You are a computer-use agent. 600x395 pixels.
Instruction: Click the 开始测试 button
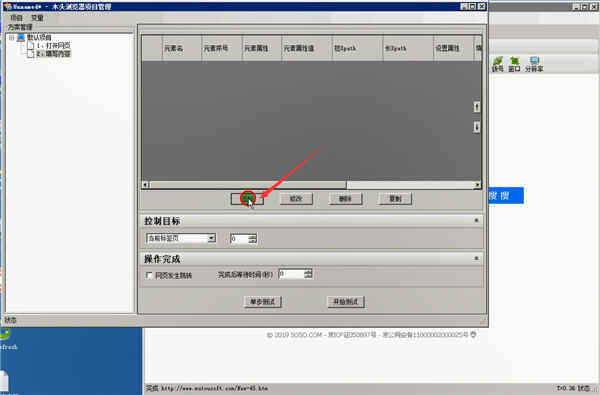346,302
